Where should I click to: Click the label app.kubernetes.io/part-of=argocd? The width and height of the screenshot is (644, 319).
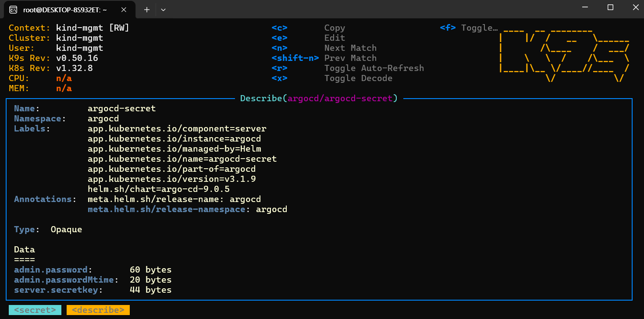pyautogui.click(x=171, y=169)
